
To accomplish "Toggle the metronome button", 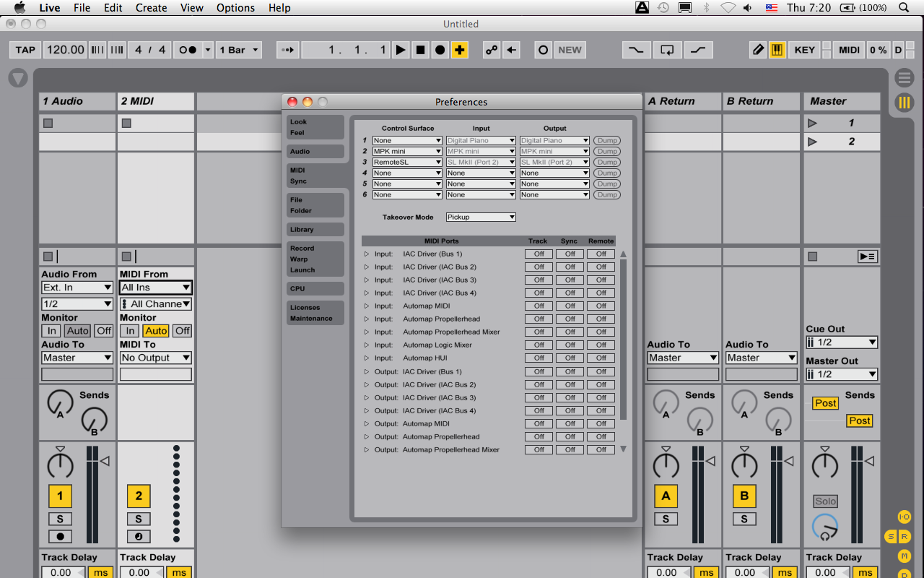I will pyautogui.click(x=188, y=50).
